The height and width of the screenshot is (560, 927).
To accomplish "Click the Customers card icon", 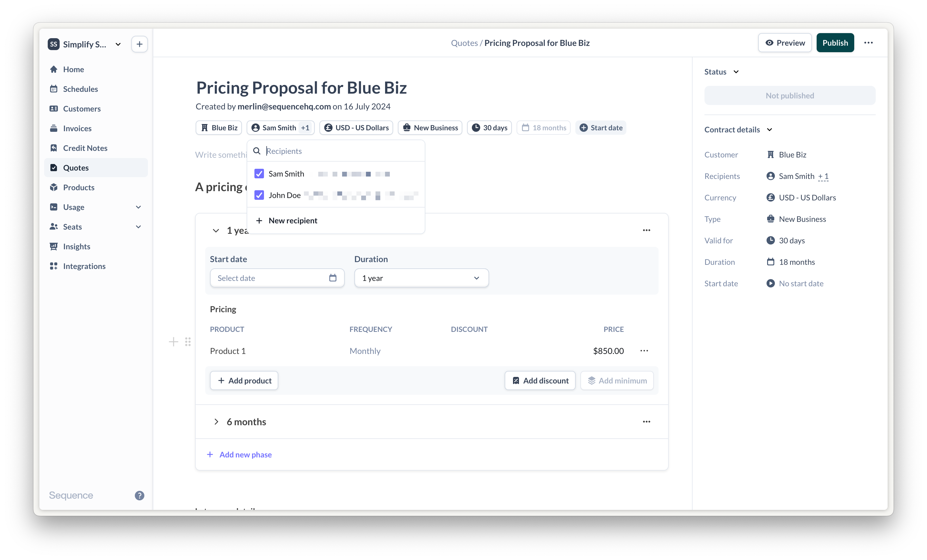I will click(54, 108).
